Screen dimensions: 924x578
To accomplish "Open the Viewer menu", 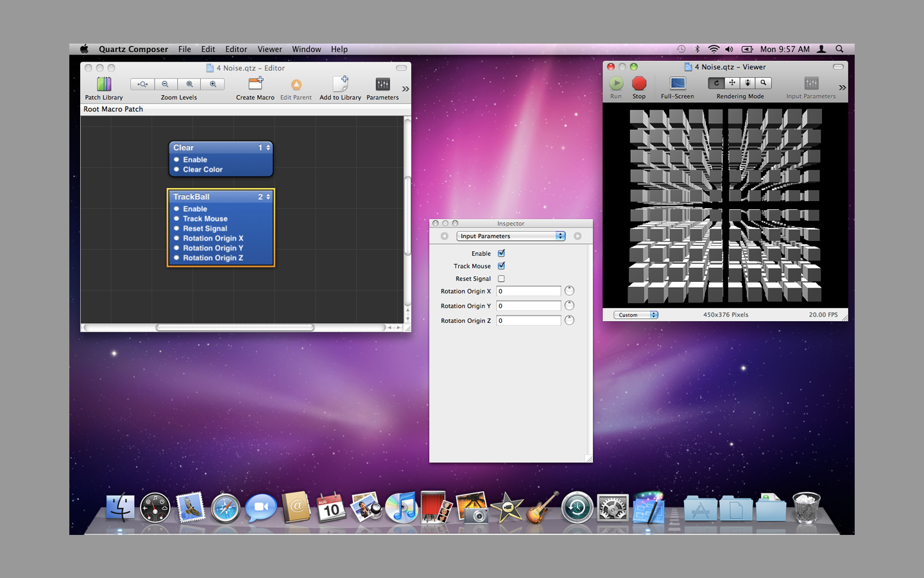I will click(x=269, y=49).
